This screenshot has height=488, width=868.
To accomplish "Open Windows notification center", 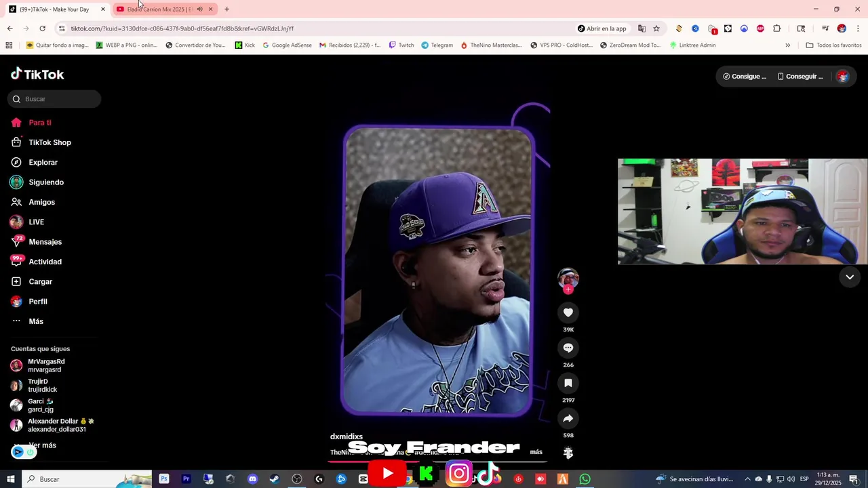I will pyautogui.click(x=854, y=479).
